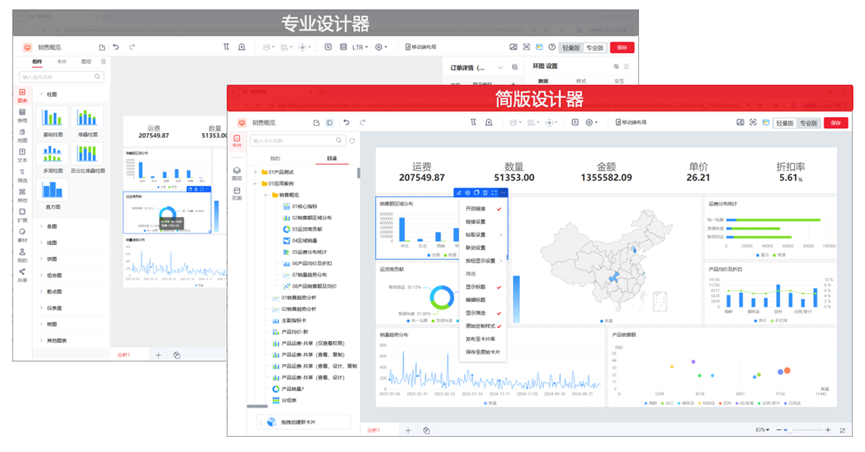Add a new page with plus icon
This screenshot has height=452, width=865.
click(407, 430)
